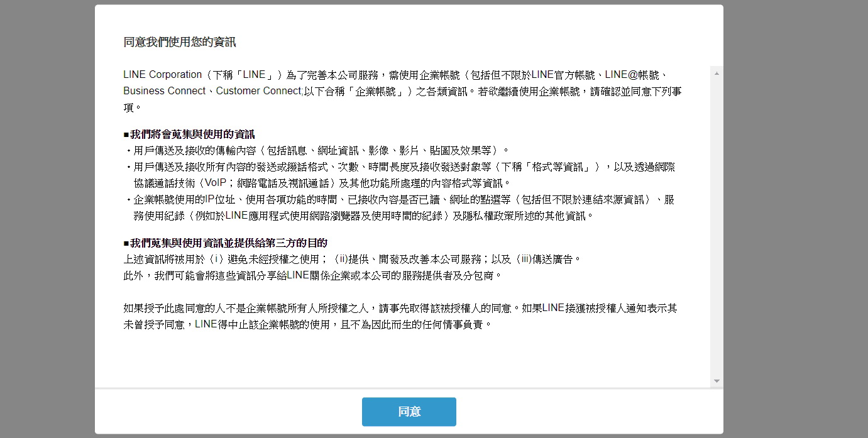Click the 同意 agree button
Image resolution: width=868 pixels, height=438 pixels.
(409, 412)
